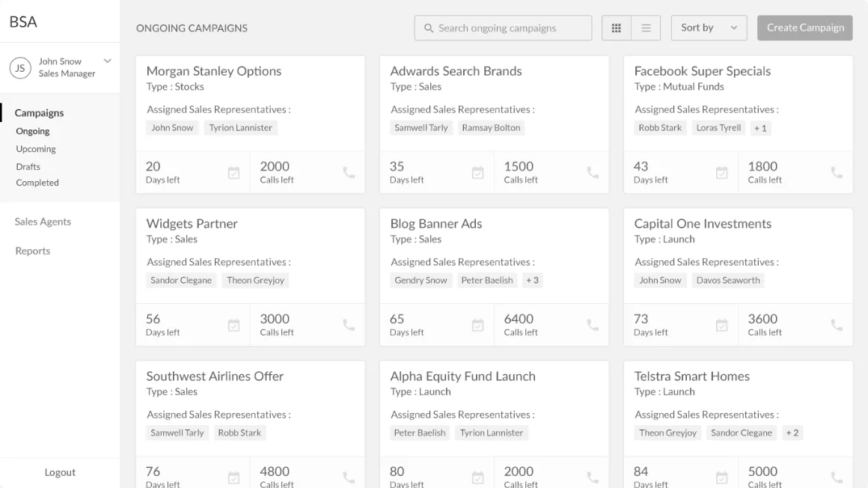Open Alpha Equity Fund Launch campaign title

click(x=462, y=376)
